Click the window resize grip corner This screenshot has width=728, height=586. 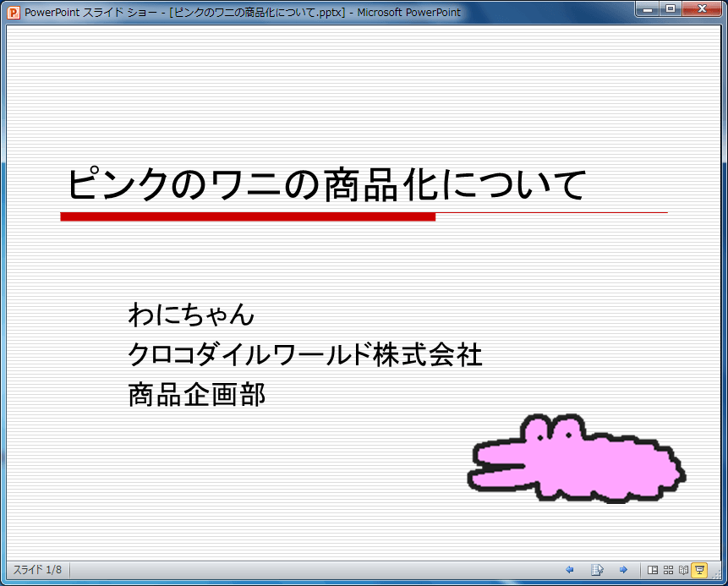tap(716, 575)
